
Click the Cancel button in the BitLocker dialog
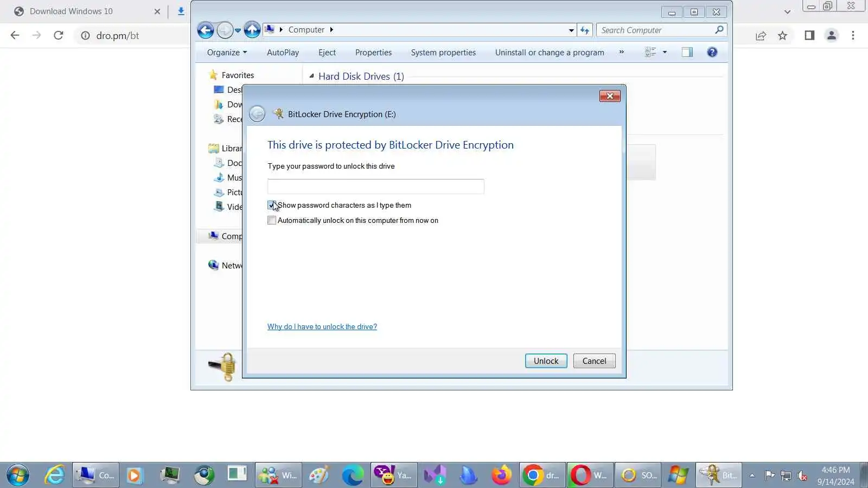pos(594,361)
